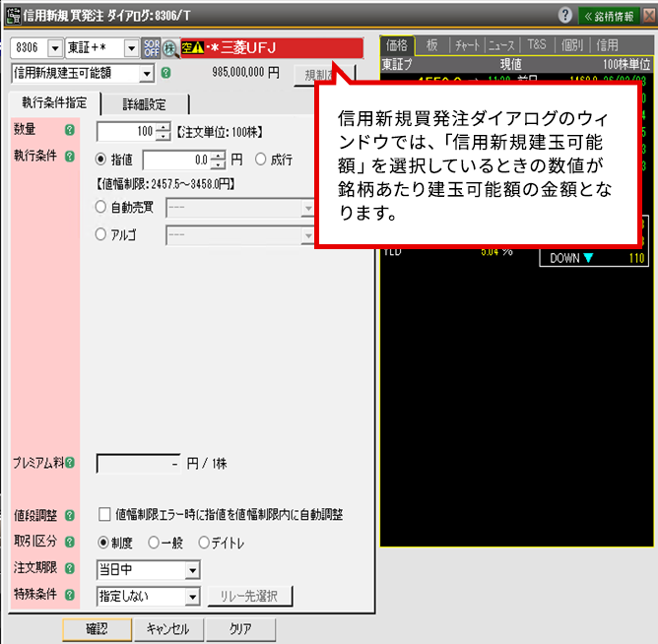Click the 指値 price input field
Screen dimensions: 658x644
(x=176, y=160)
